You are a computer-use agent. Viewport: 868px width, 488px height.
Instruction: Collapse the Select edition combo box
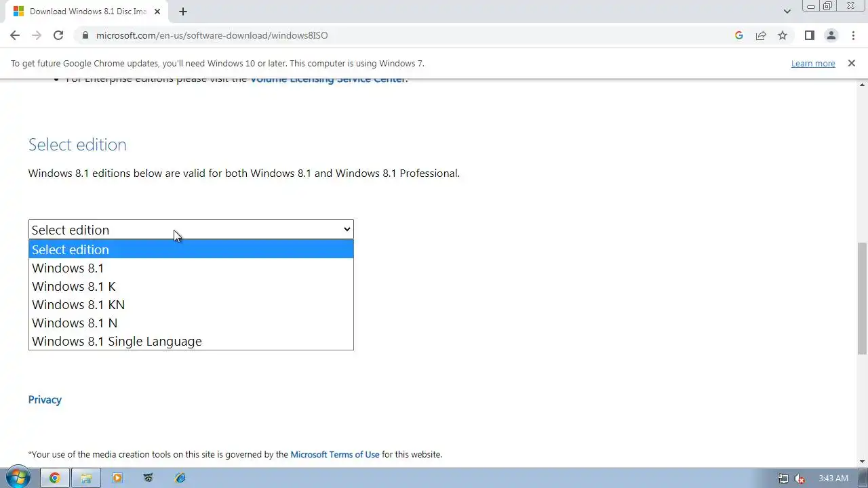click(x=191, y=230)
